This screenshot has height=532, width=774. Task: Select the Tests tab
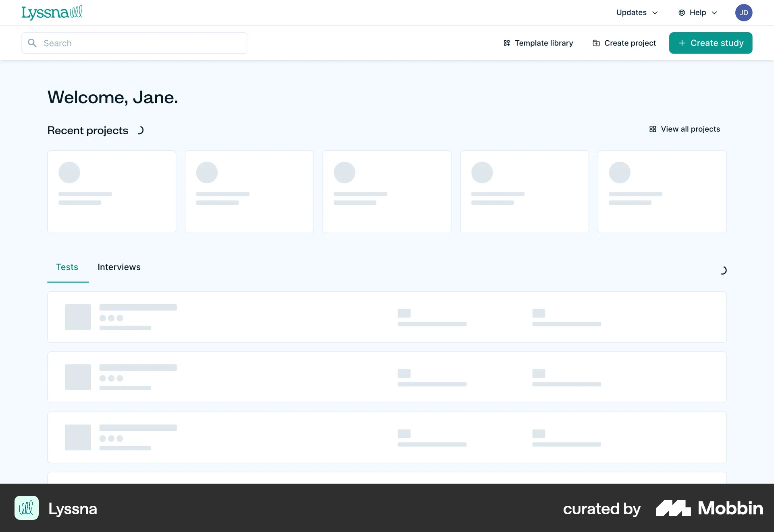tap(67, 267)
